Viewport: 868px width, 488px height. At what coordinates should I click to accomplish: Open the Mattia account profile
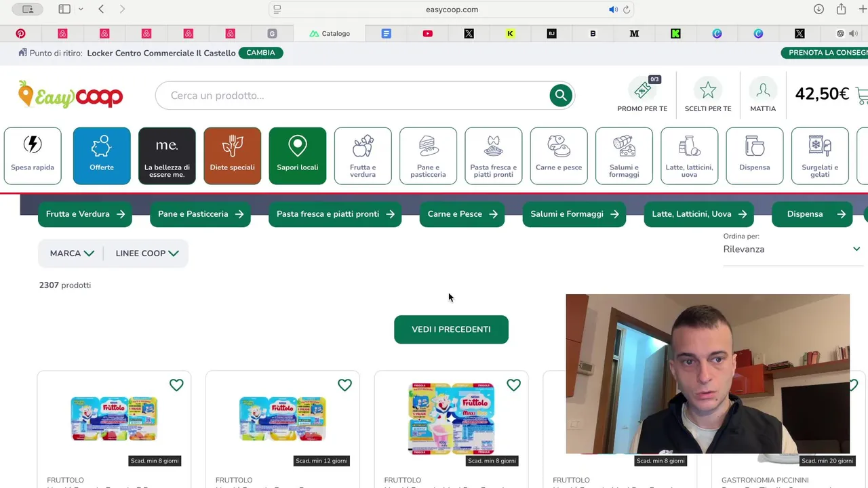click(x=763, y=95)
